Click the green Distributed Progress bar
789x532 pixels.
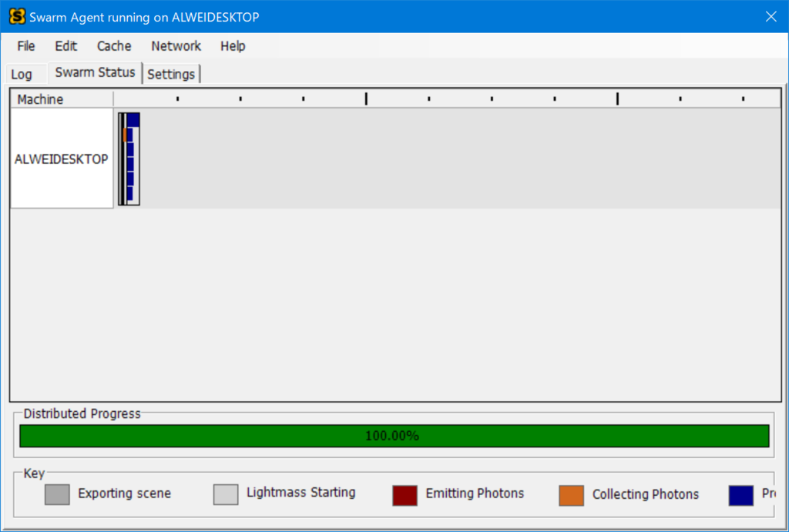(394, 436)
